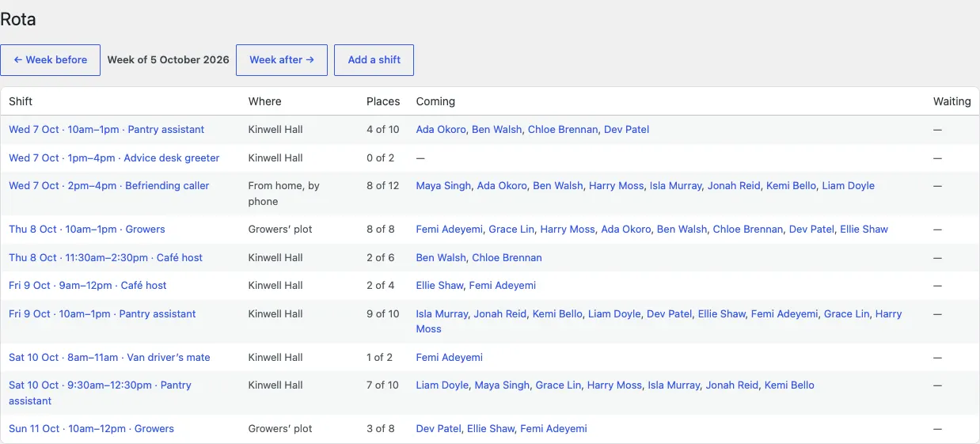
Task: Click 'Week of 5 October 2026' label
Action: tap(169, 60)
